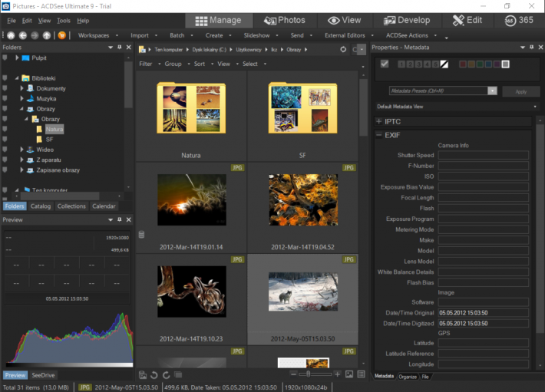The image size is (545, 392).
Task: Apply the blue color label
Action: click(488, 64)
